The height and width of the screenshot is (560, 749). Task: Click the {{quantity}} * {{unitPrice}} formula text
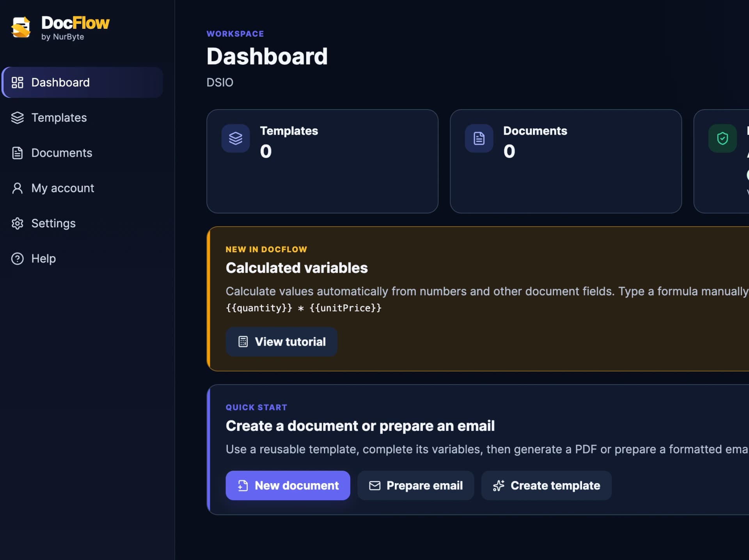coord(304,308)
